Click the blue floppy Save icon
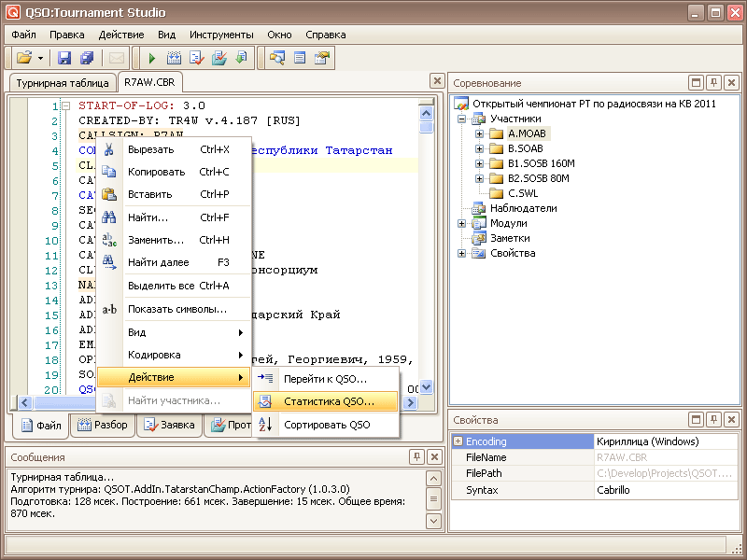The image size is (747, 560). 64,58
